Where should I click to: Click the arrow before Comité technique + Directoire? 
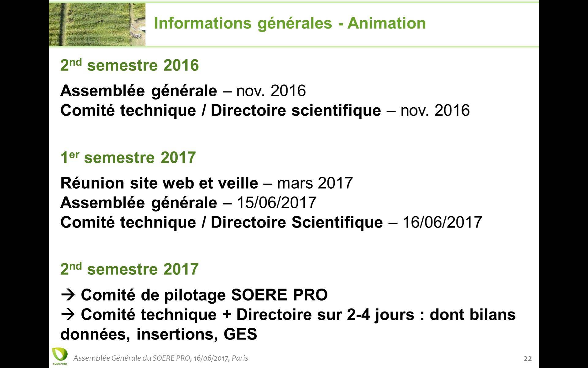68,315
